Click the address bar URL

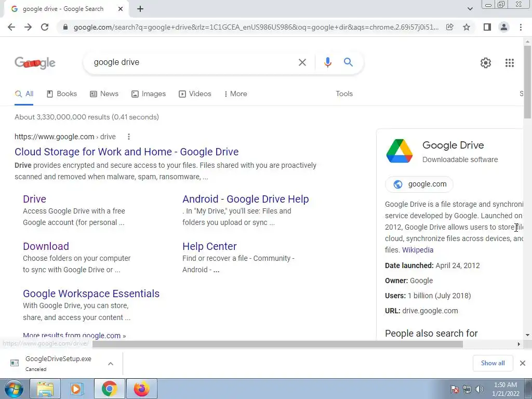(x=256, y=27)
